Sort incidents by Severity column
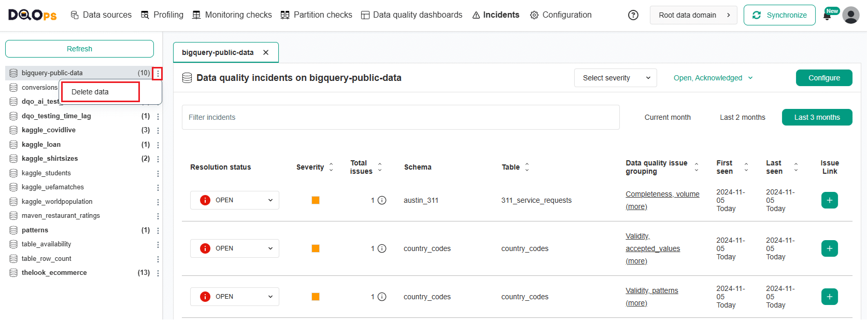The height and width of the screenshot is (320, 868). point(331,167)
